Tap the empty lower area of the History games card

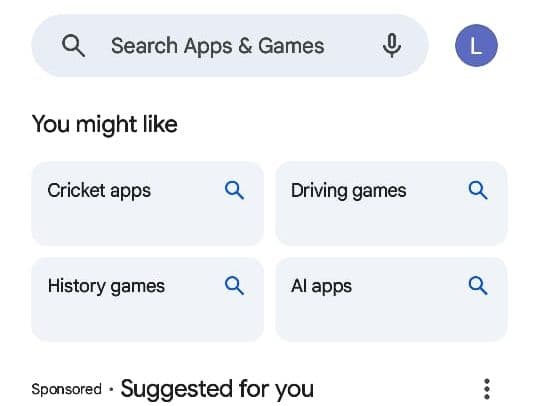pos(147,320)
